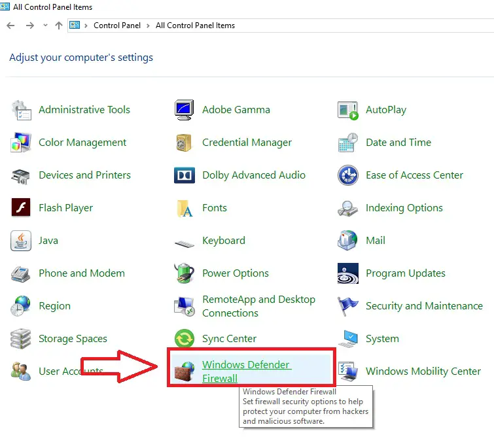Open the Storage Spaces drives icon
494x448 pixels.
click(21, 339)
